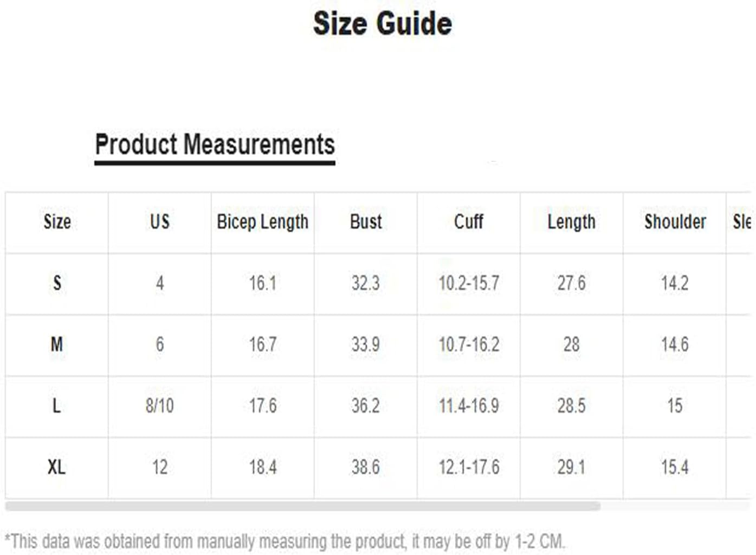Screen dimensions: 756x555
Task: Select the L size row label
Action: click(x=56, y=406)
